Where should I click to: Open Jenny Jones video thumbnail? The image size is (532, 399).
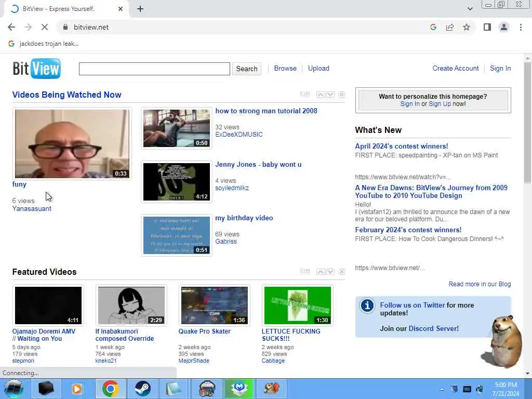[x=177, y=182]
